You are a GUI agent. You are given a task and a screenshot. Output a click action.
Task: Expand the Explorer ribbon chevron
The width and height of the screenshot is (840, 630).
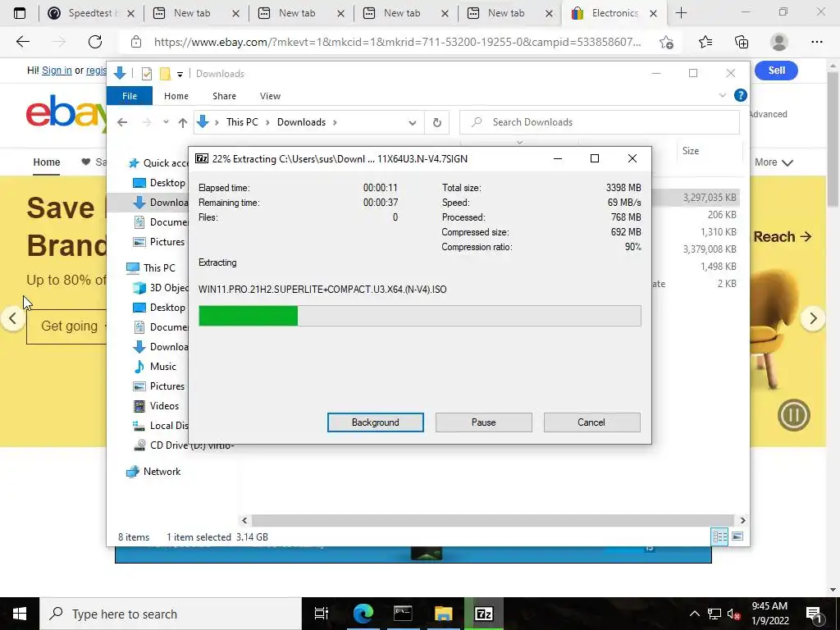[x=722, y=95]
